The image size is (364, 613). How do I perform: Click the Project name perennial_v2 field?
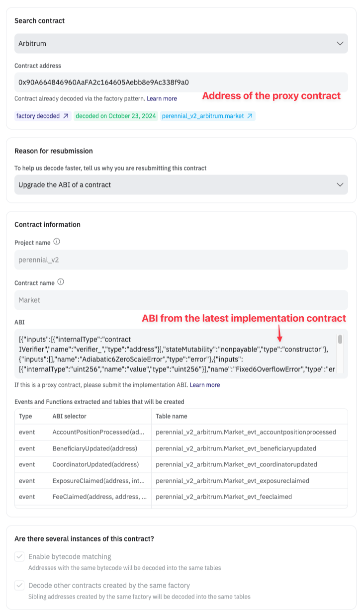tap(181, 260)
